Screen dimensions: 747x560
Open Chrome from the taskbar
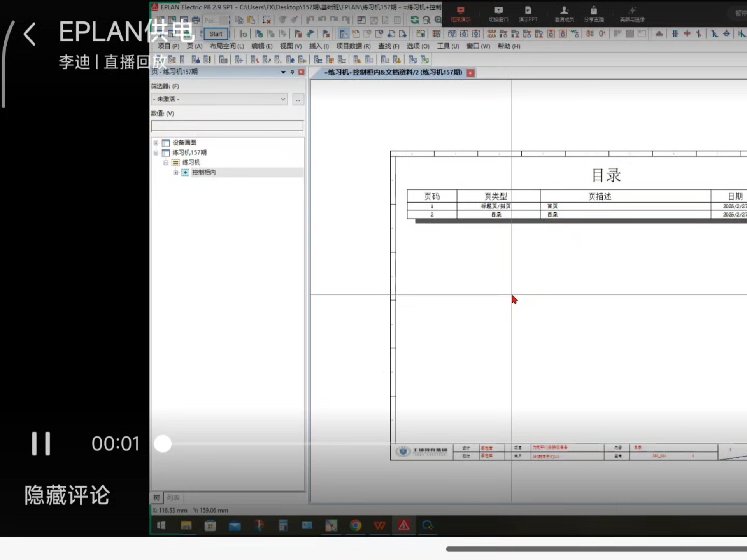coord(355,526)
